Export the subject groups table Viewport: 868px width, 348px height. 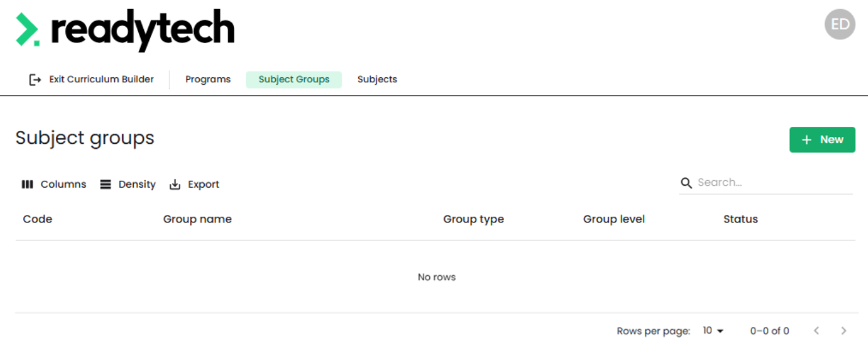tap(195, 184)
